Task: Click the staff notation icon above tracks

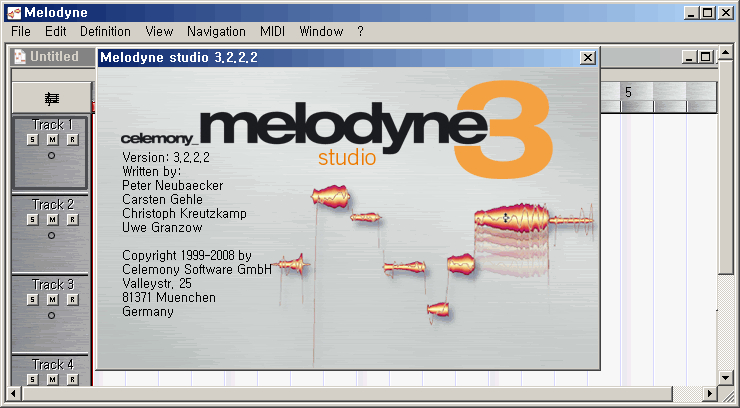Action: pyautogui.click(x=51, y=99)
